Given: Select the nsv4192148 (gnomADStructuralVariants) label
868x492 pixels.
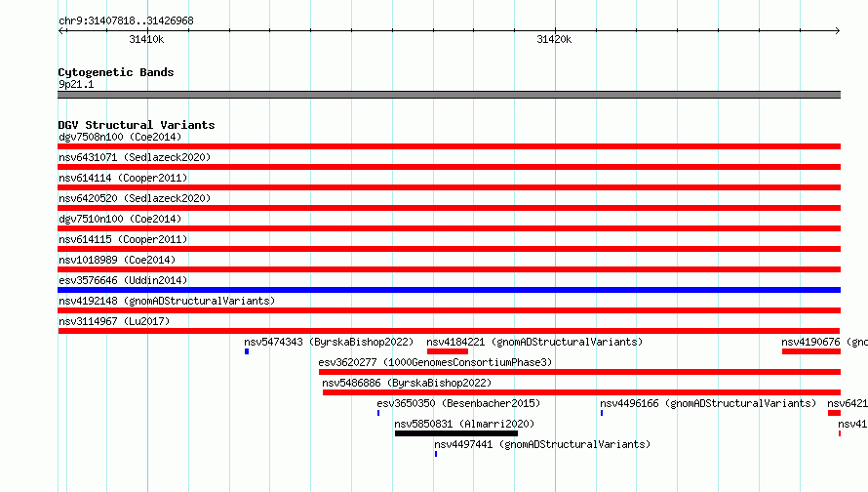Looking at the screenshot, I should [x=167, y=301].
